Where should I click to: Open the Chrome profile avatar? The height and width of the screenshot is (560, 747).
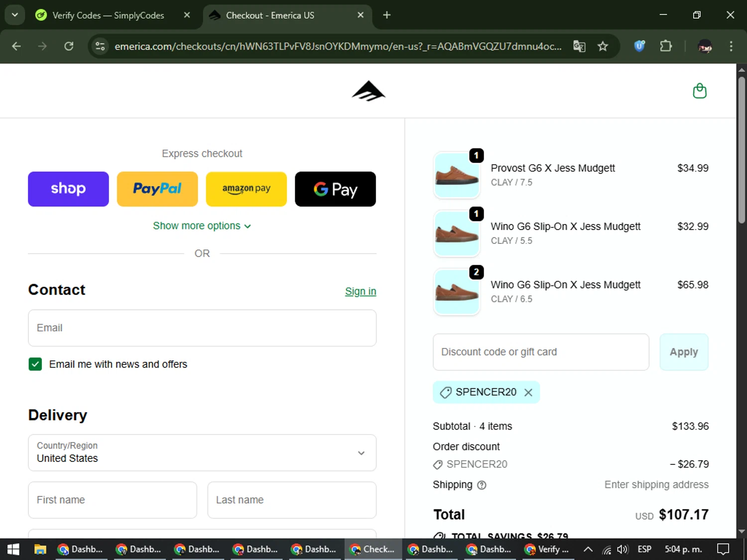(705, 46)
